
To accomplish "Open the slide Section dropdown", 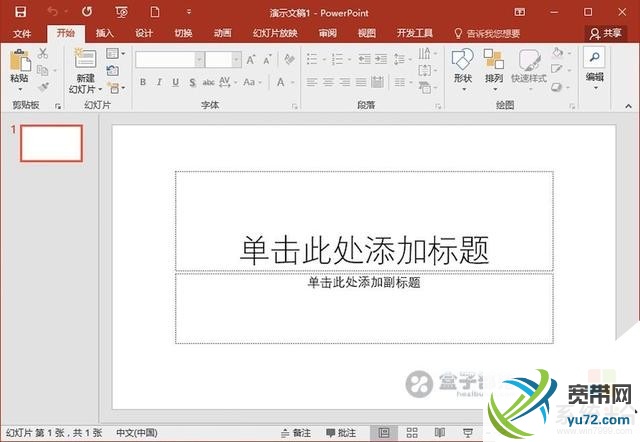I will click(x=116, y=87).
